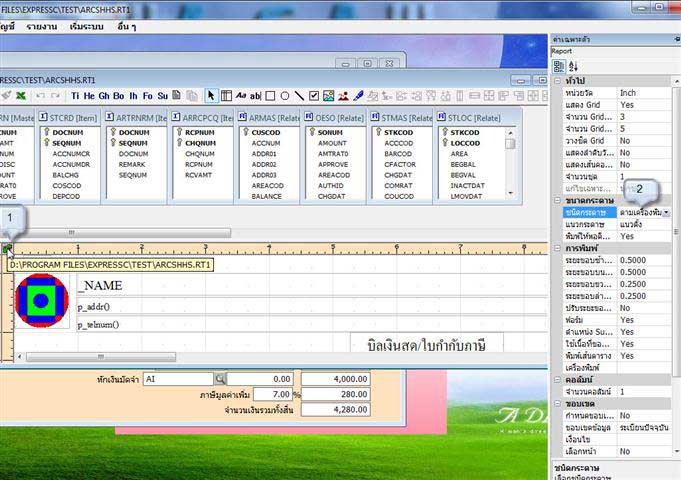
Task: Click the 7.00 VAT rate field
Action: click(x=273, y=394)
